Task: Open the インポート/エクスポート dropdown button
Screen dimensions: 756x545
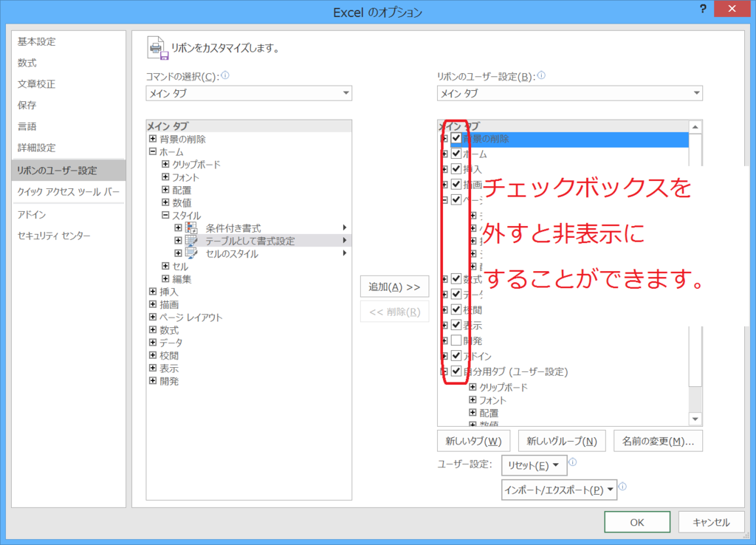Action: [560, 490]
